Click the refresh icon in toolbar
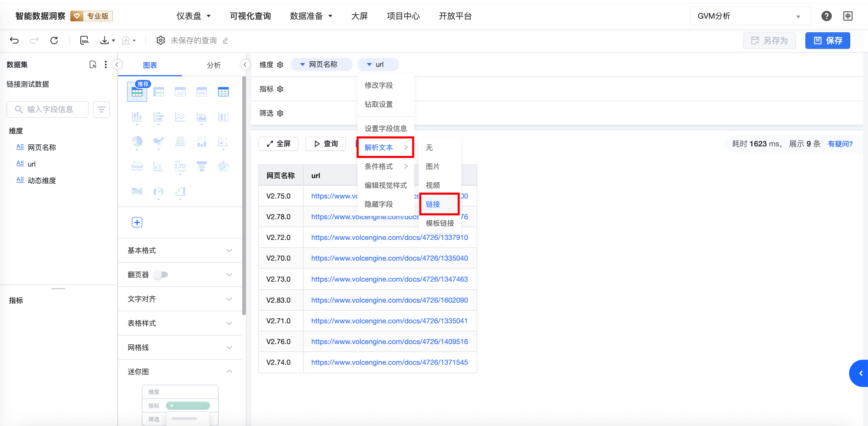868x426 pixels. tap(54, 41)
